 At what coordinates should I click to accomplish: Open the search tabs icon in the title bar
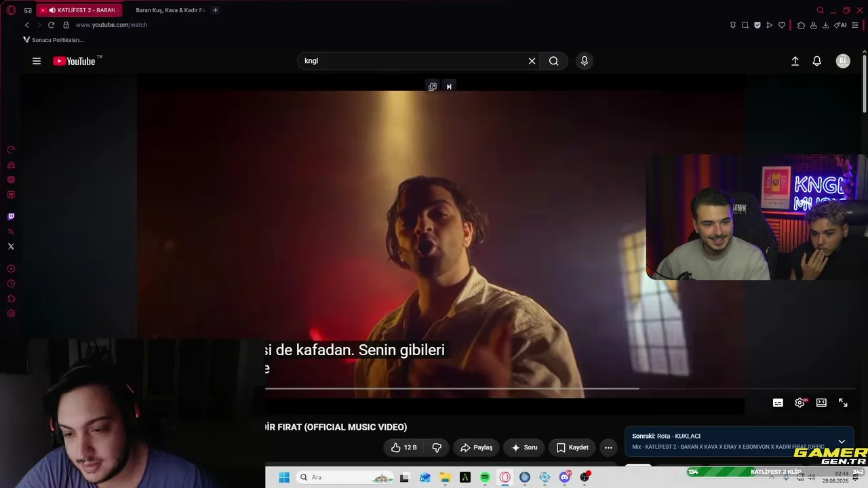click(x=821, y=10)
